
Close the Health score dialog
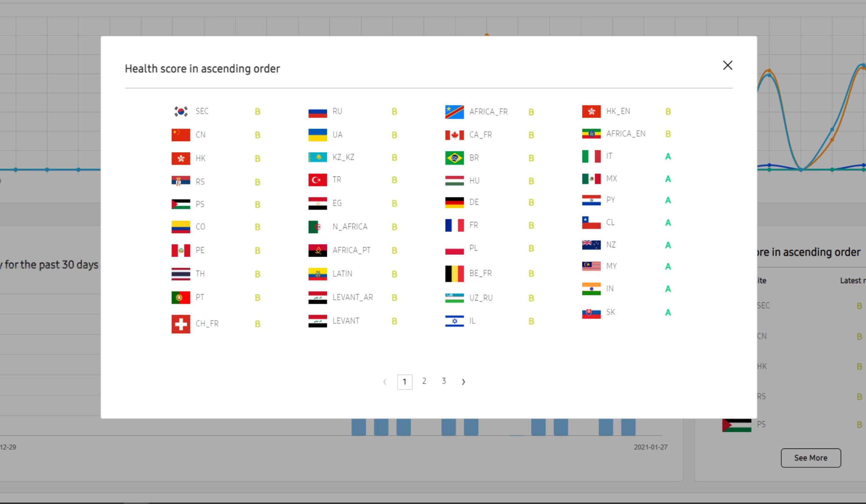click(728, 65)
